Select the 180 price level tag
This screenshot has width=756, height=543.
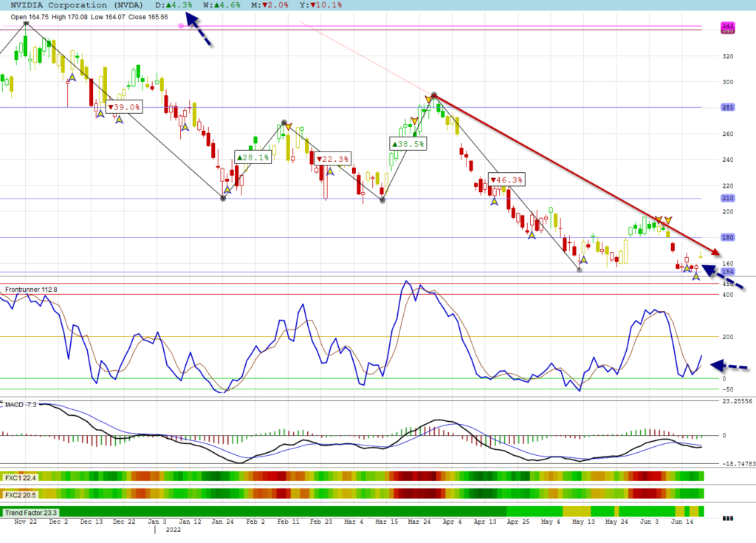727,237
